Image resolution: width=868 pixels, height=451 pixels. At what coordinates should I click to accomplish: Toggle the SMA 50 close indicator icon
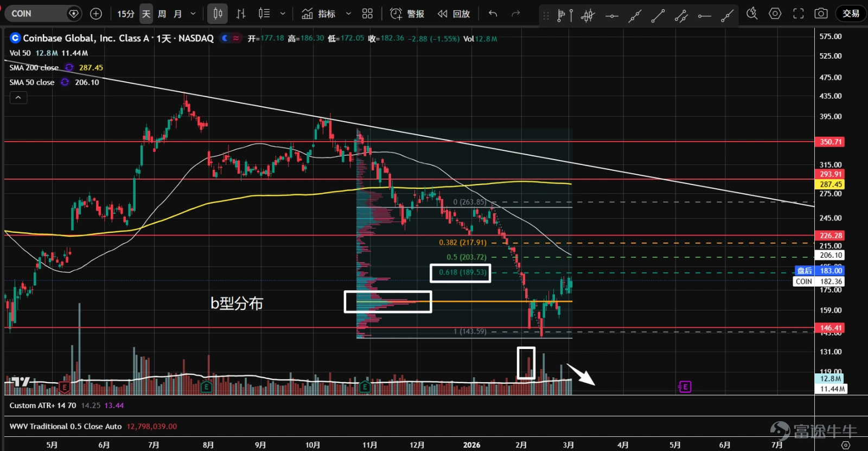[65, 82]
